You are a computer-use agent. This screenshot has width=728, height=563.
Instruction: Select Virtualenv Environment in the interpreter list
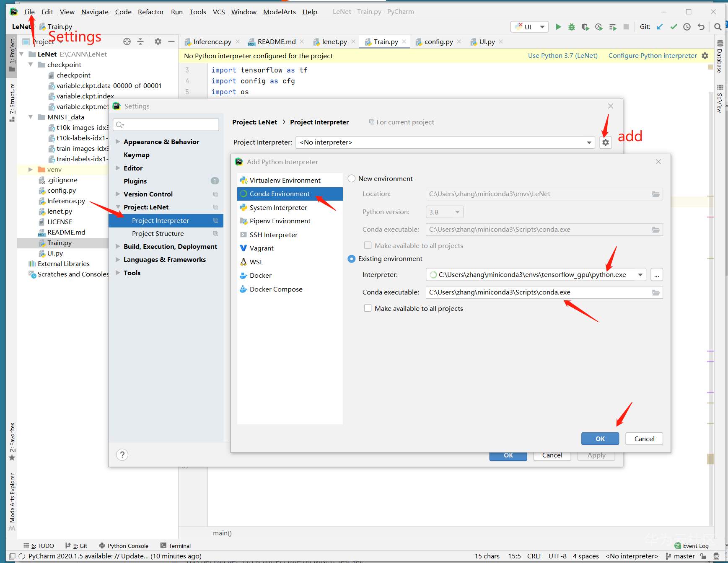(290, 180)
